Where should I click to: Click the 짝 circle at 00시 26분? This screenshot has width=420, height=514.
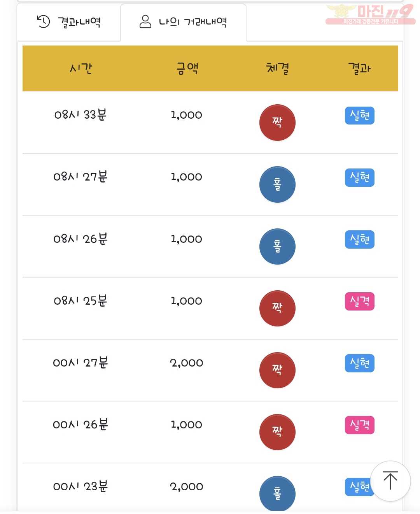tap(277, 432)
